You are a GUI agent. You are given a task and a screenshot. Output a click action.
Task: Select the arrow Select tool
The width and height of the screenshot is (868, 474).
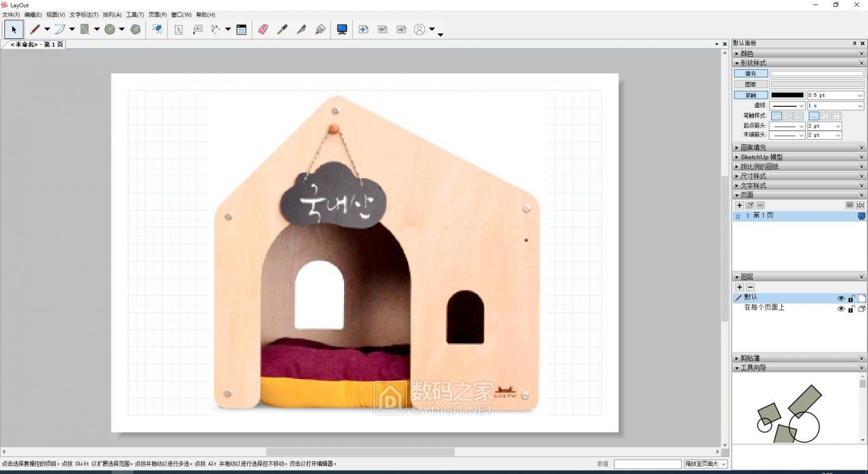[x=13, y=30]
